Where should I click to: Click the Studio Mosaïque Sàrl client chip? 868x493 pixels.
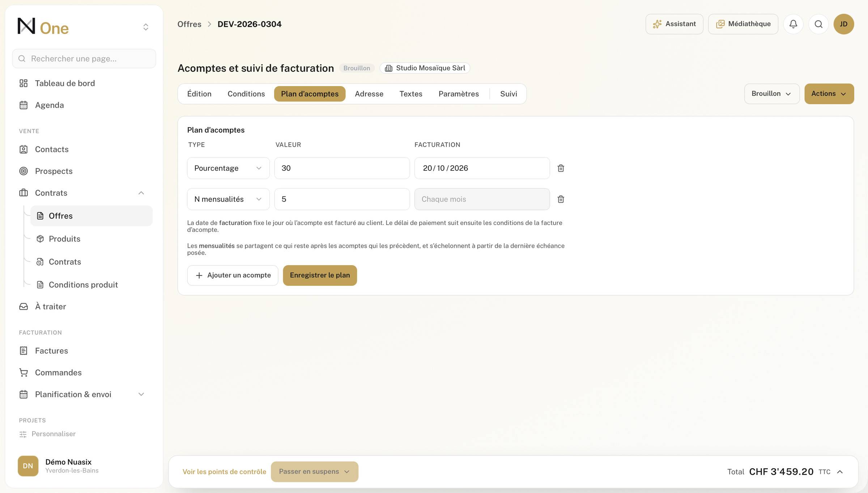coord(425,68)
